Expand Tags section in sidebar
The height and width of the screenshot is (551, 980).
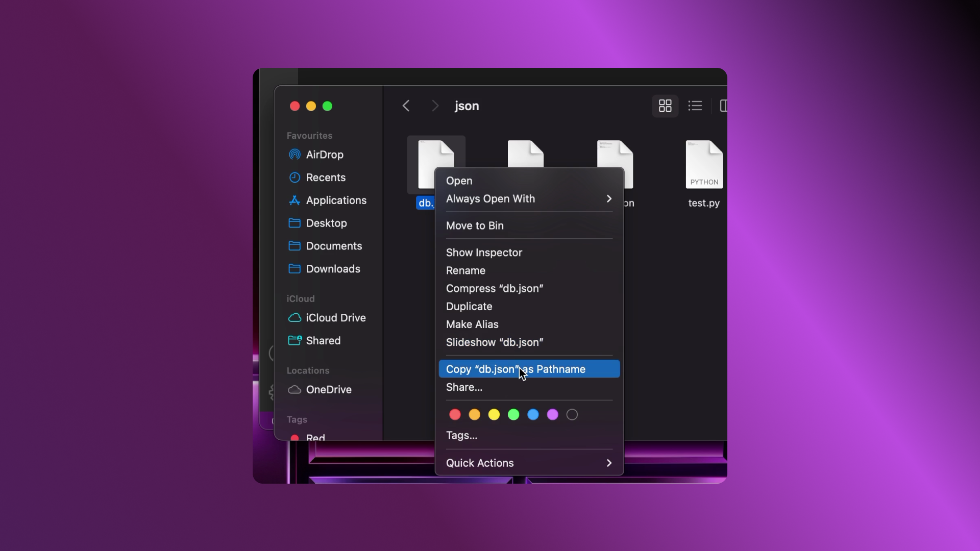(x=298, y=419)
